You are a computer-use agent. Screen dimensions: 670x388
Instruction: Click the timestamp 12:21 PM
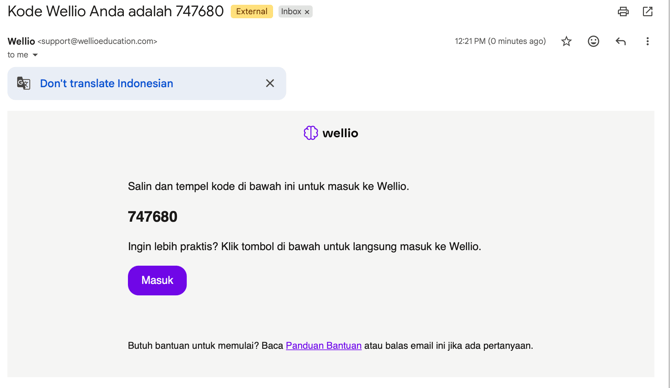[x=500, y=41]
